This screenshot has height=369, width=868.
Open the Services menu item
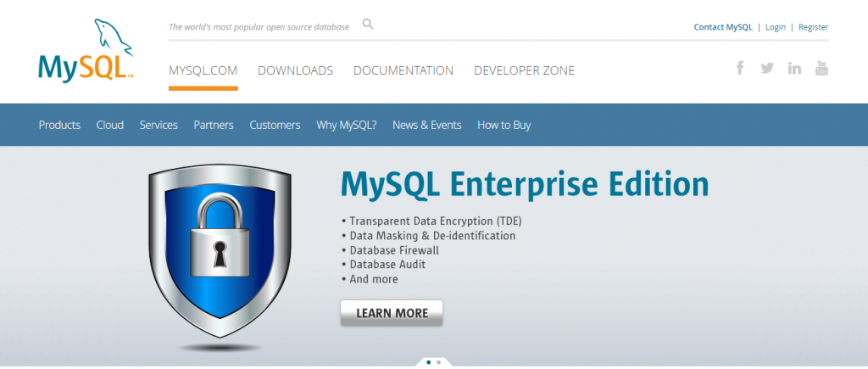(x=159, y=126)
